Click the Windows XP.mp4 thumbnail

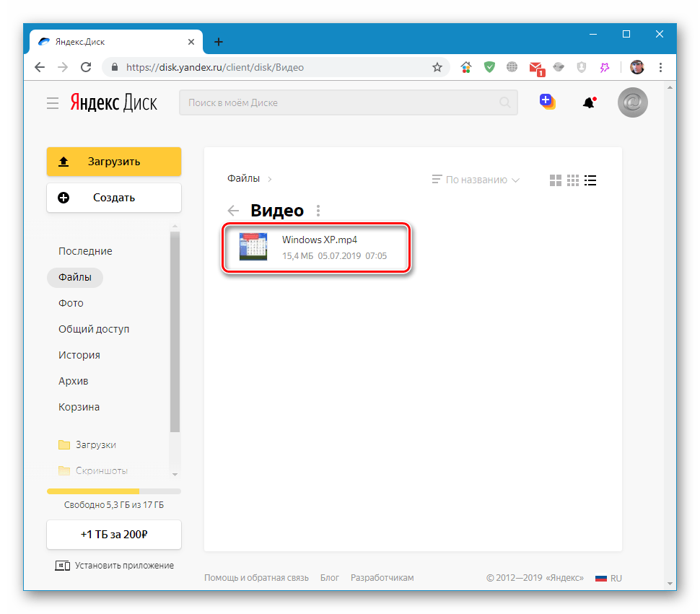253,247
